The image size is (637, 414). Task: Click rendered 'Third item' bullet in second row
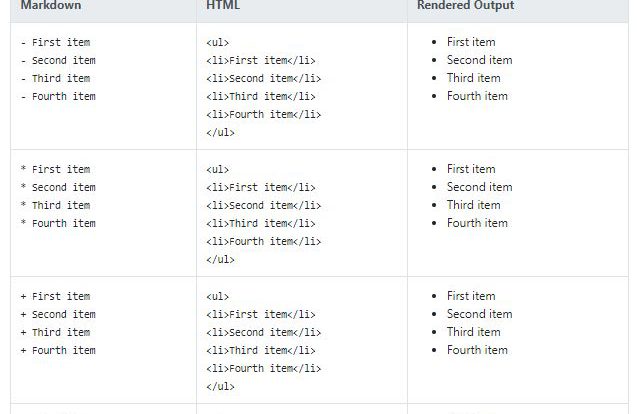[474, 205]
